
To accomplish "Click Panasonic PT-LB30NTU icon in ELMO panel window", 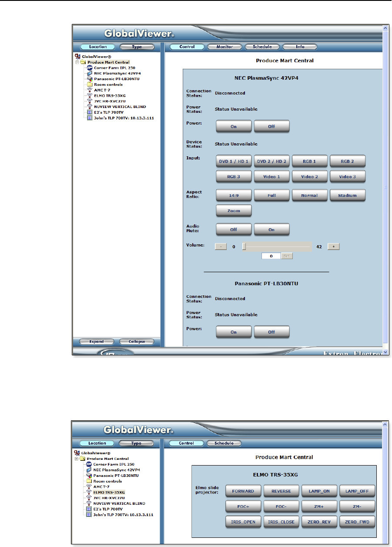I will pos(89,476).
